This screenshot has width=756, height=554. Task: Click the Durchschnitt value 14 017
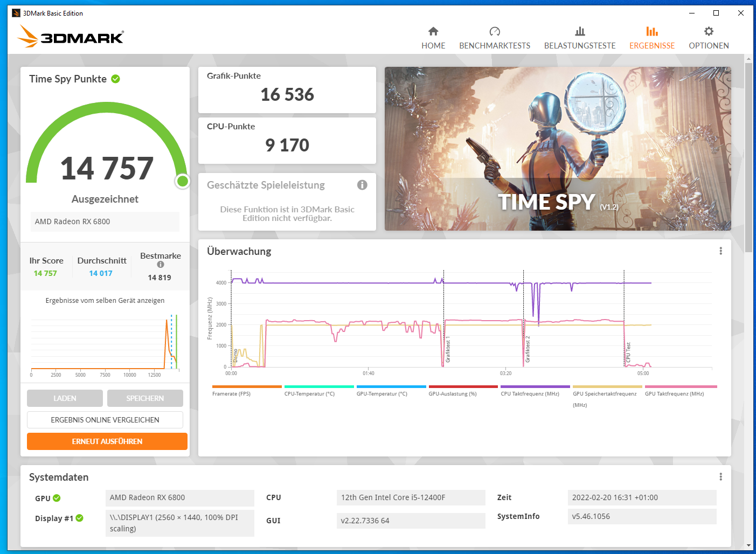[101, 273]
